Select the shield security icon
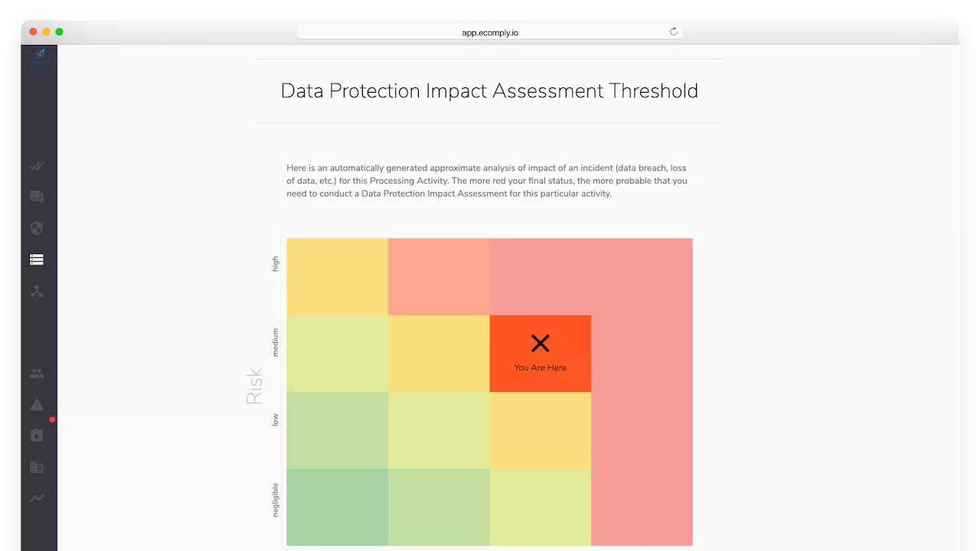This screenshot has height=551, width=980. (37, 228)
